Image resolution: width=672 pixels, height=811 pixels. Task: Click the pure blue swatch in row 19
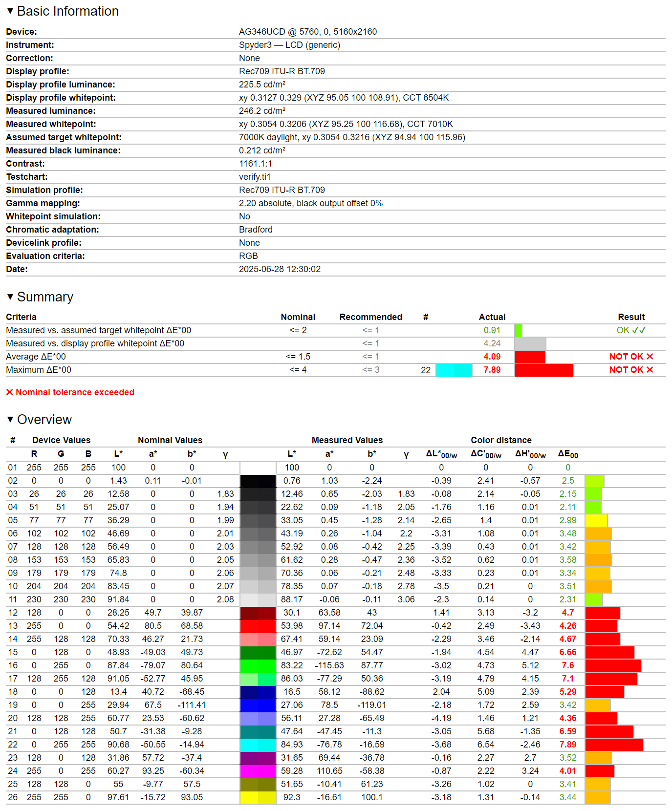click(x=258, y=705)
